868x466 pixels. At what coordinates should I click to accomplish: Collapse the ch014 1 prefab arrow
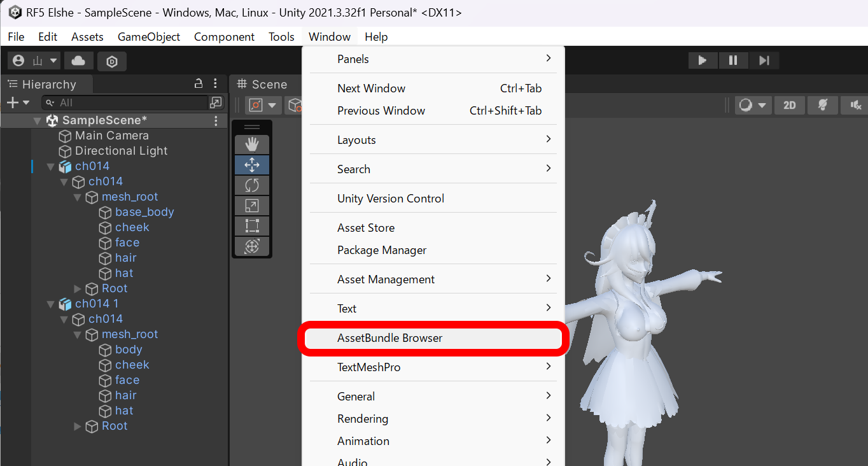(50, 304)
